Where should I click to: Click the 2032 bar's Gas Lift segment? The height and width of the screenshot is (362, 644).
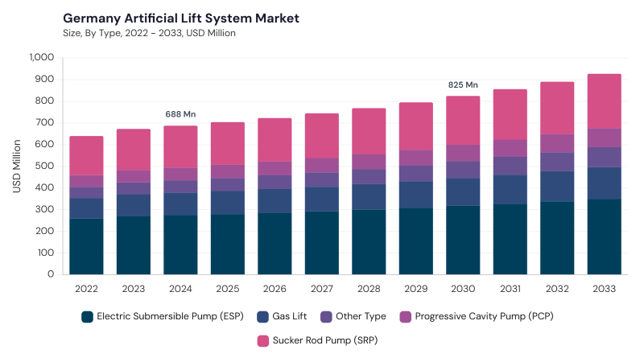coord(557,187)
